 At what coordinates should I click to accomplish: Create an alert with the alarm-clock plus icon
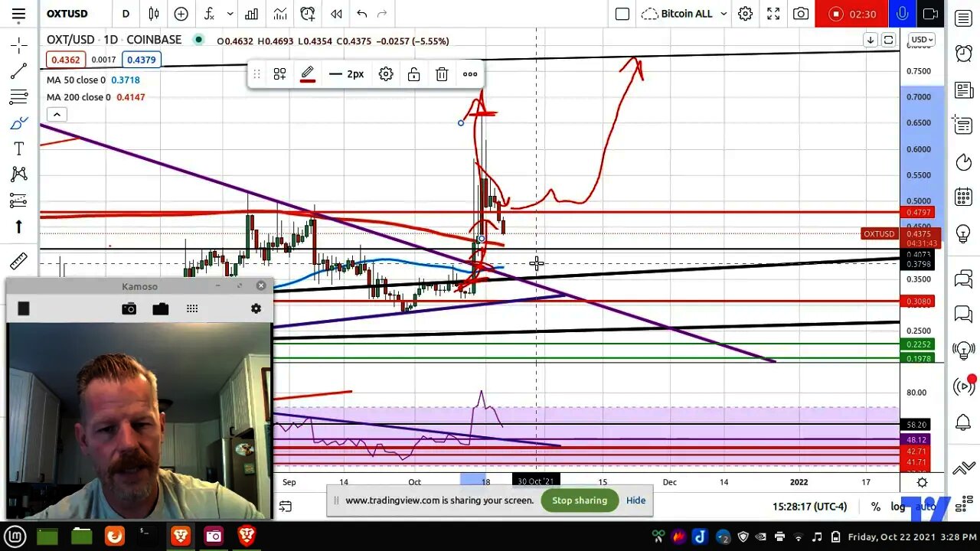[x=308, y=14]
